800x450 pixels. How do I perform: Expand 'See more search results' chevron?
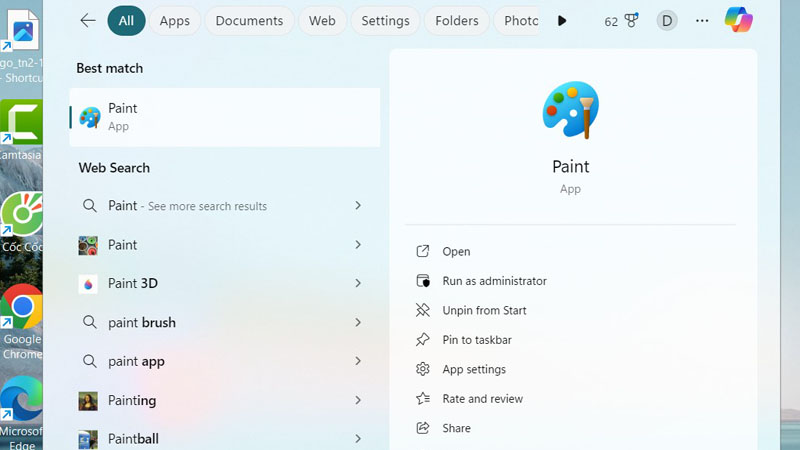[358, 206]
